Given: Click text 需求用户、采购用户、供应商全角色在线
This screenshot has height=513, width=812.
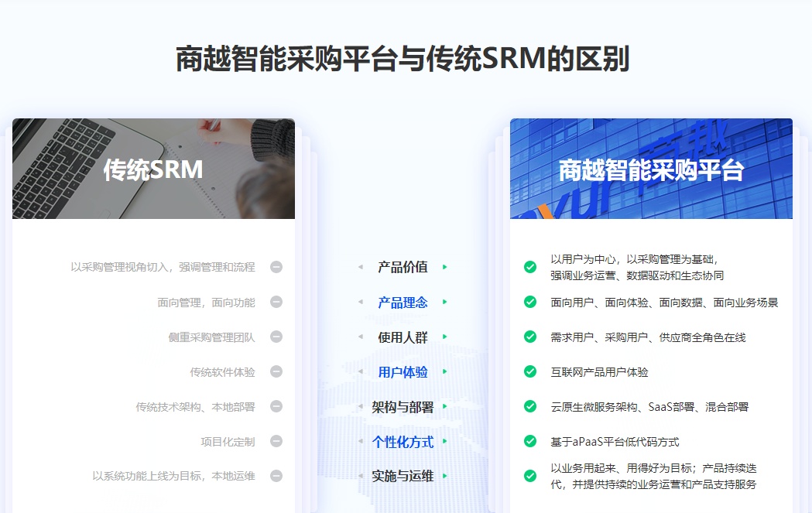Looking at the screenshot, I should (x=648, y=337).
